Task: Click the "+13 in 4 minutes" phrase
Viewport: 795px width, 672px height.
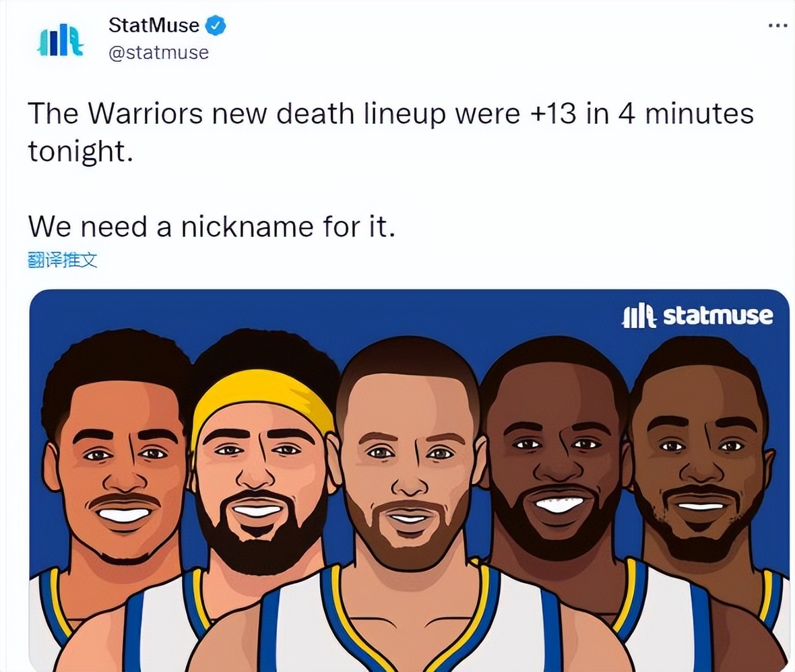Action: [642, 114]
